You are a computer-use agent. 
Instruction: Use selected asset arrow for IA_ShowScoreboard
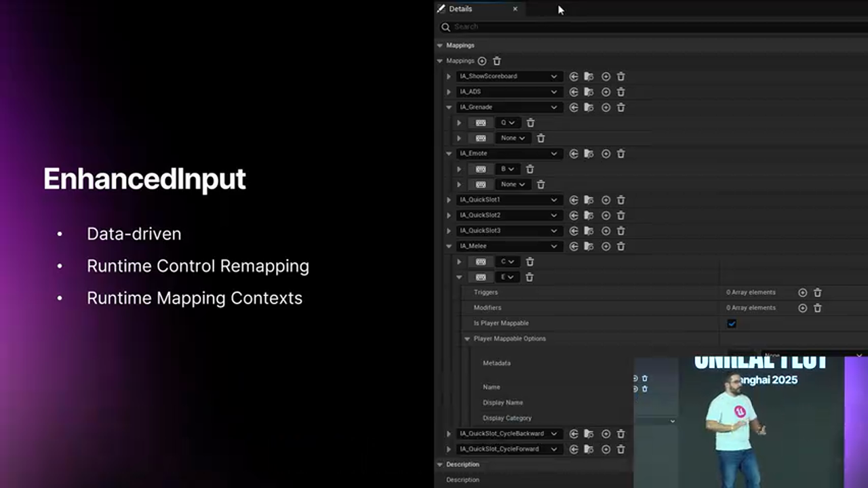click(574, 77)
